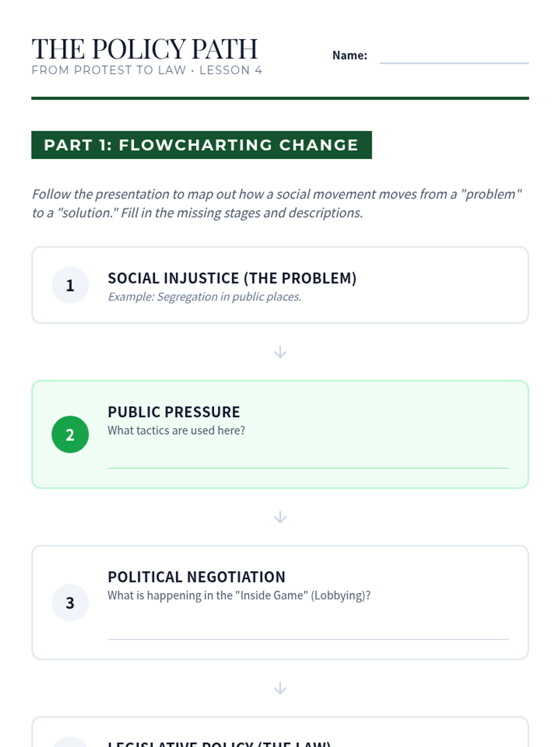Select the Part 1: Flowcharting Change banner

202,145
